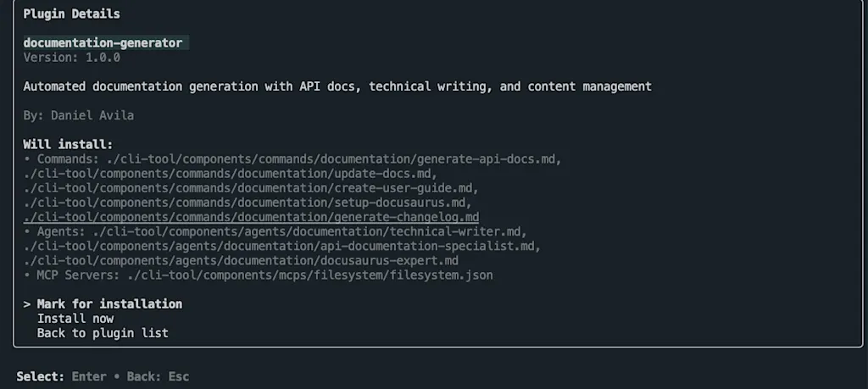This screenshot has width=868, height=389.
Task: Click the setup-docusaurus.md command path
Action: pyautogui.click(x=248, y=203)
